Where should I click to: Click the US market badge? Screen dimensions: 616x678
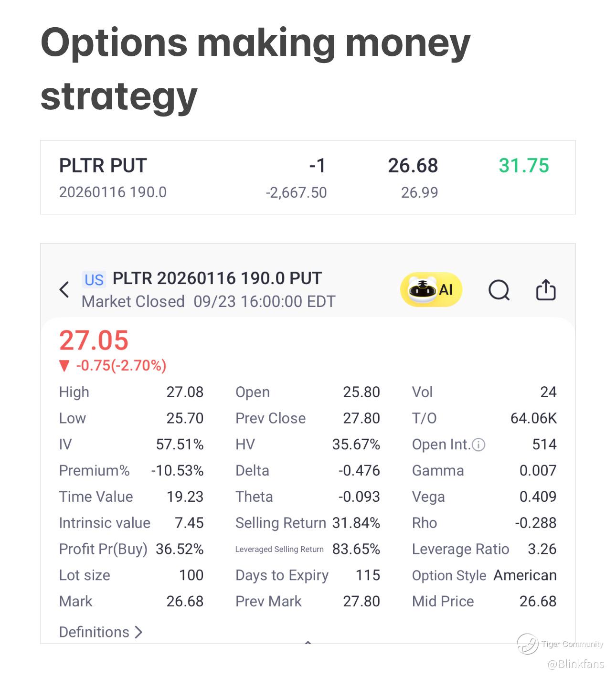coord(94,280)
